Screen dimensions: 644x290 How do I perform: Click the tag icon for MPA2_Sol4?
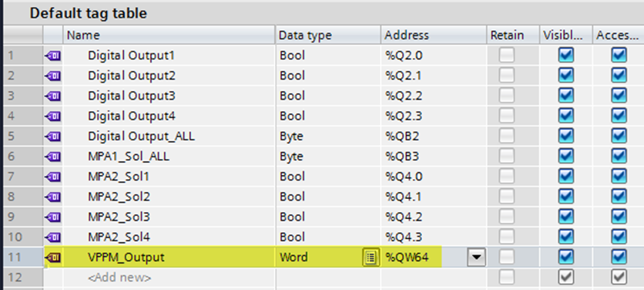[x=53, y=237]
